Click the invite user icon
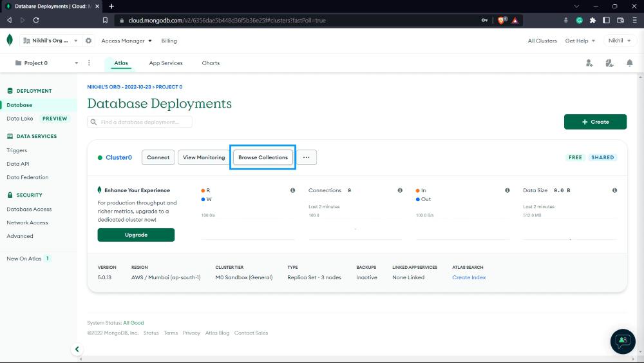 point(589,63)
